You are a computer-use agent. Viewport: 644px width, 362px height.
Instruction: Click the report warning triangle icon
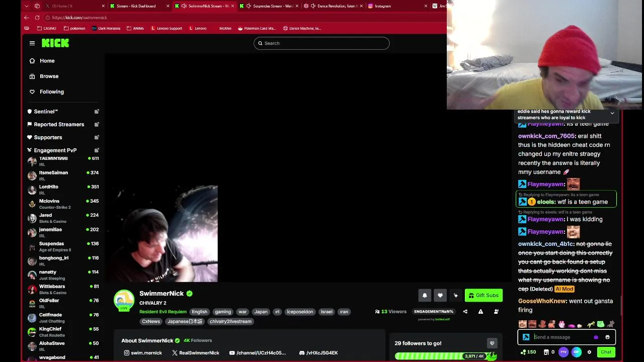480,312
